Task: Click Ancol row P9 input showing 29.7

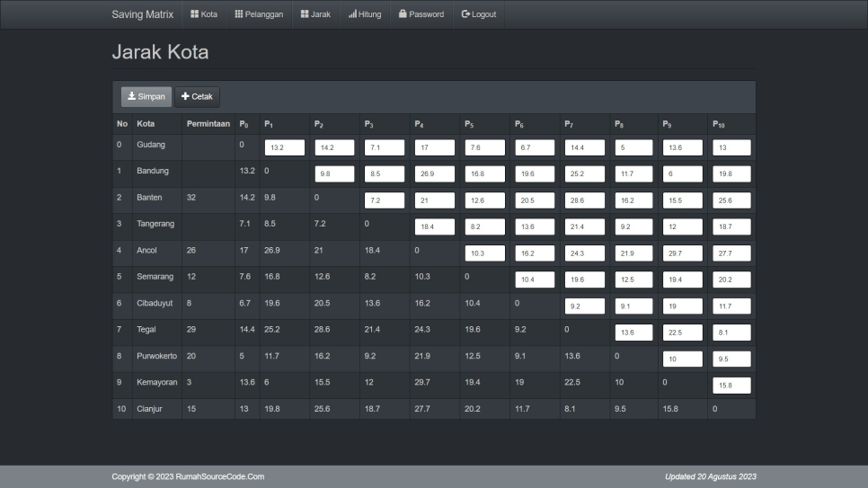Action: click(682, 253)
